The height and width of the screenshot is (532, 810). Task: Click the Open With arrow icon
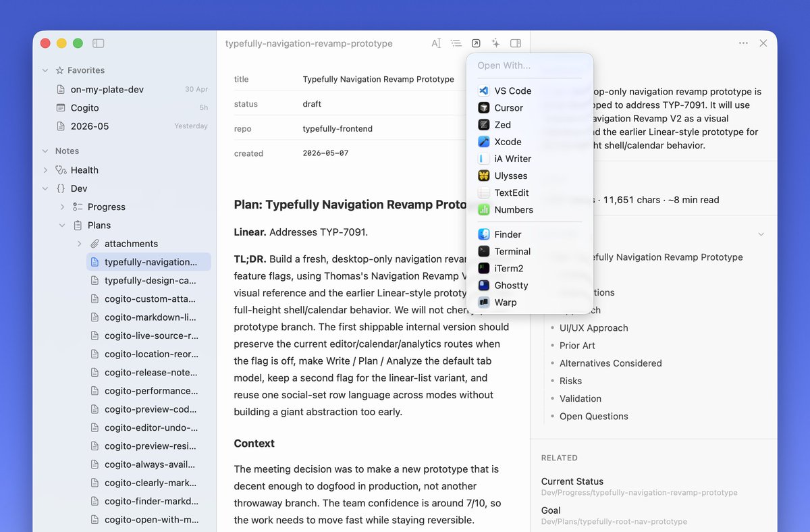pyautogui.click(x=476, y=43)
